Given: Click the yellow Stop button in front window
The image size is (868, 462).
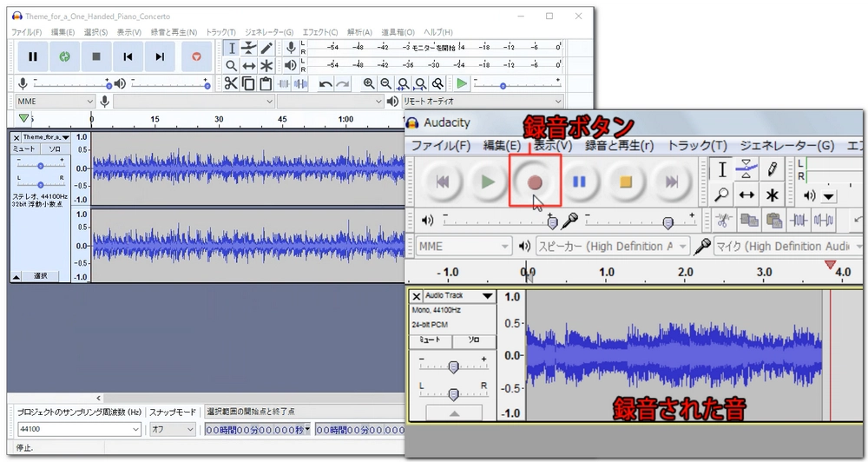Looking at the screenshot, I should pos(626,181).
